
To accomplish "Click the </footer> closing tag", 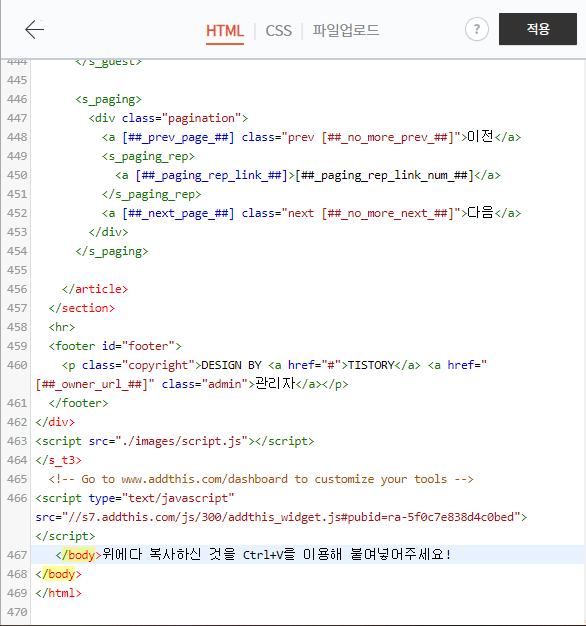I will pos(78,403).
